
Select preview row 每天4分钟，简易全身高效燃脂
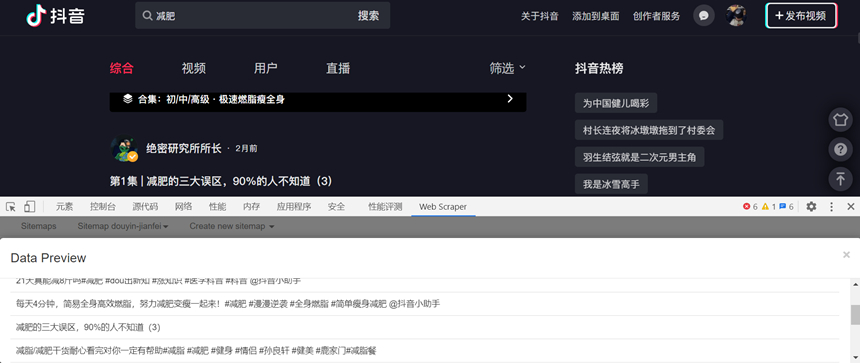[x=425, y=304]
